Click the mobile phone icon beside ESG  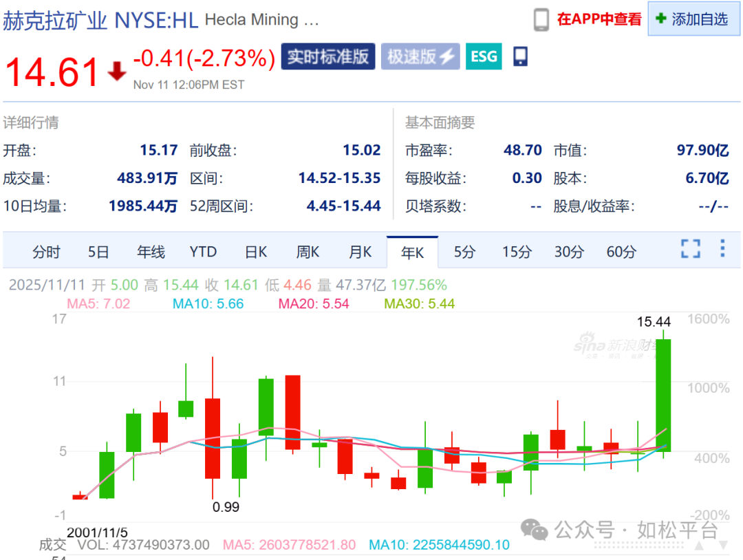click(519, 56)
